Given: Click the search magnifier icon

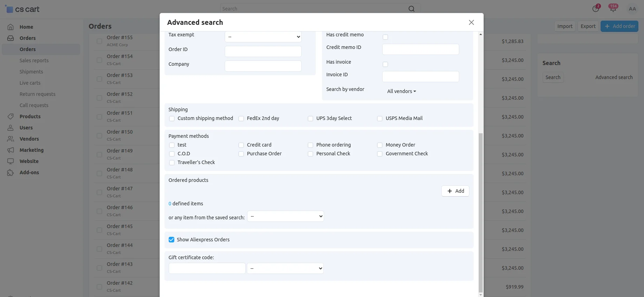Looking at the screenshot, I should click(411, 9).
